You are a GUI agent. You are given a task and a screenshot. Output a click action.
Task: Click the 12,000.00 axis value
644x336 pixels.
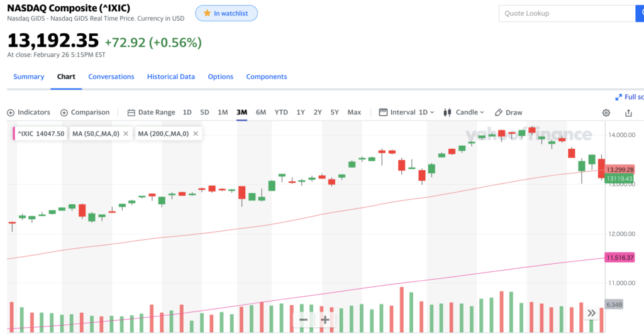point(621,234)
